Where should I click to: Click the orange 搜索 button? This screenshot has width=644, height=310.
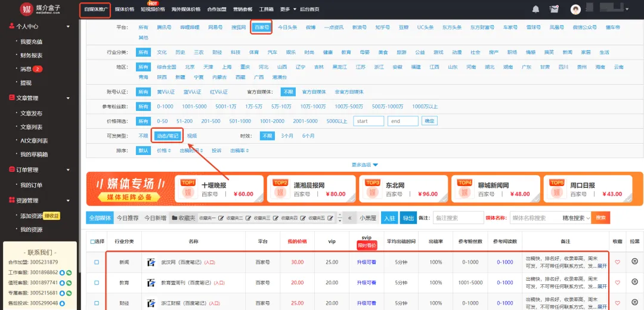[x=600, y=218]
